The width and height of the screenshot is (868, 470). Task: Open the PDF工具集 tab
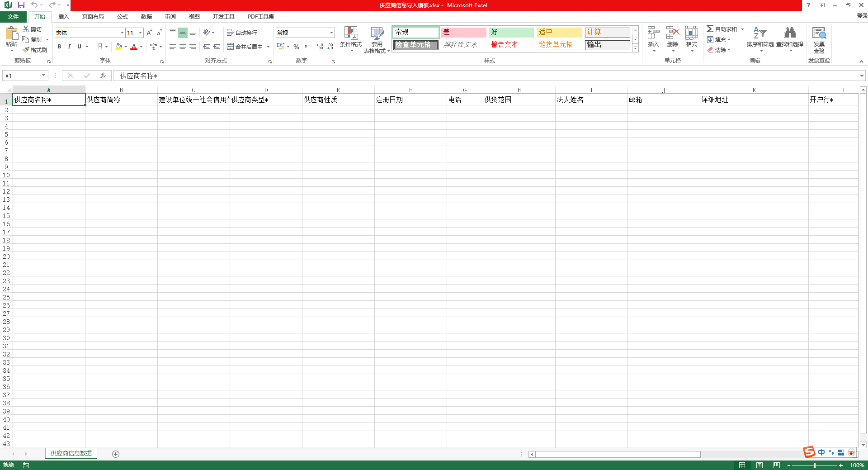point(261,16)
